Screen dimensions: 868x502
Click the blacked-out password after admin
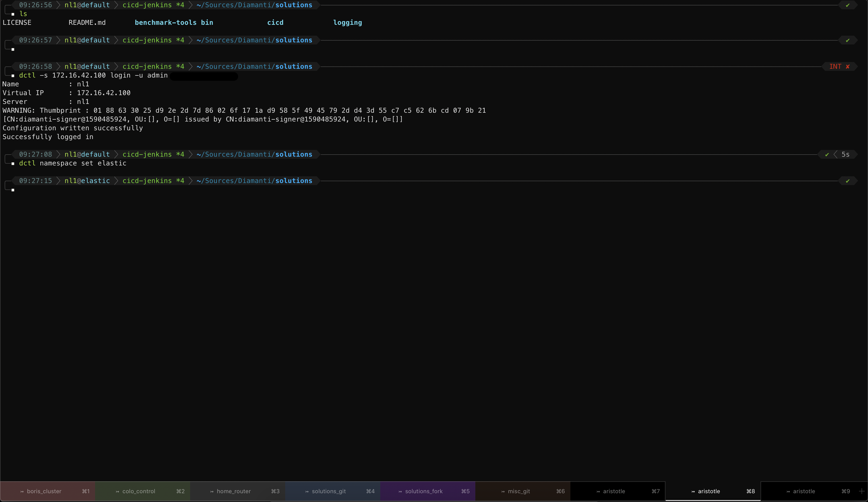204,76
